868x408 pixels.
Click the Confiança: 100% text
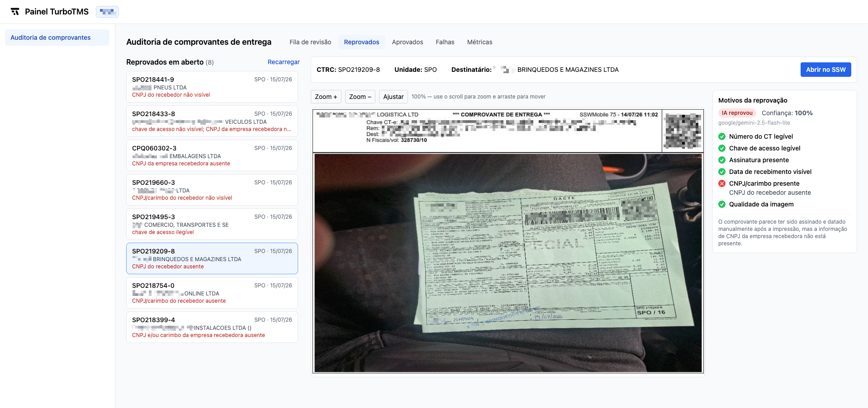point(787,113)
